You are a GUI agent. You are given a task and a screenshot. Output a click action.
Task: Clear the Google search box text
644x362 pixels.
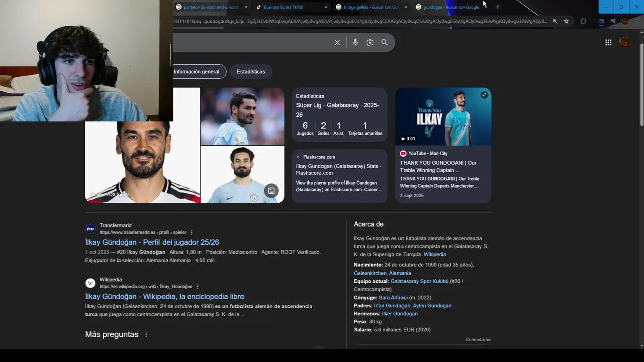[337, 43]
